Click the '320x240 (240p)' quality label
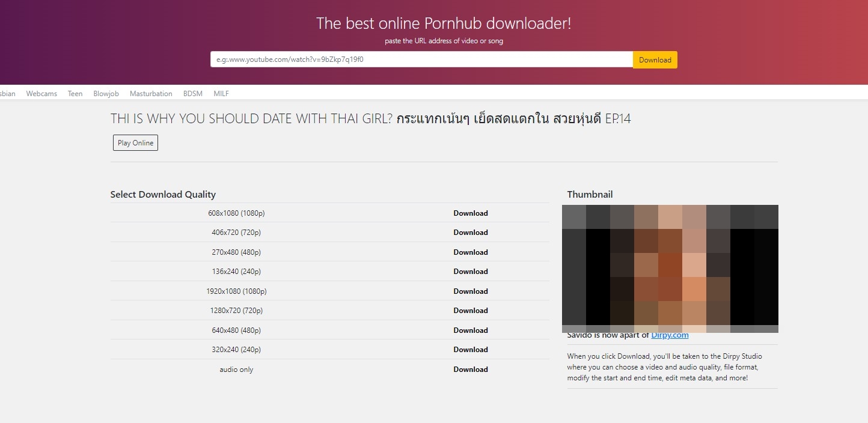 point(236,350)
